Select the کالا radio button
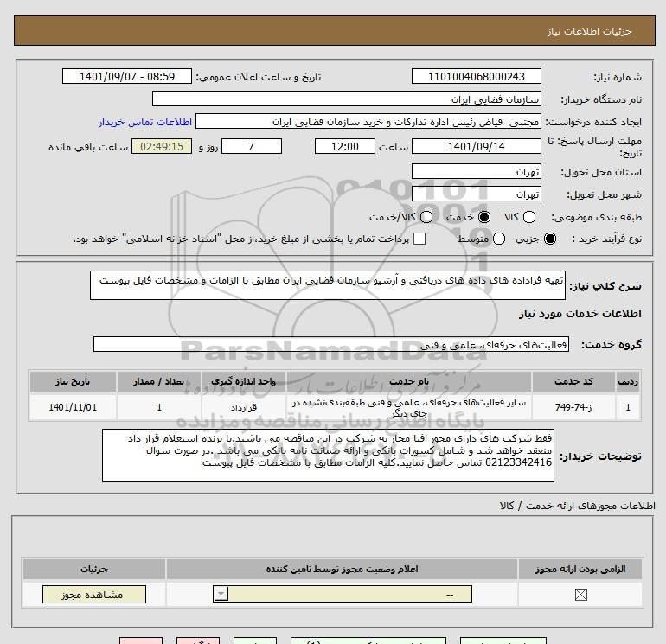This screenshot has height=644, width=666. [x=528, y=217]
